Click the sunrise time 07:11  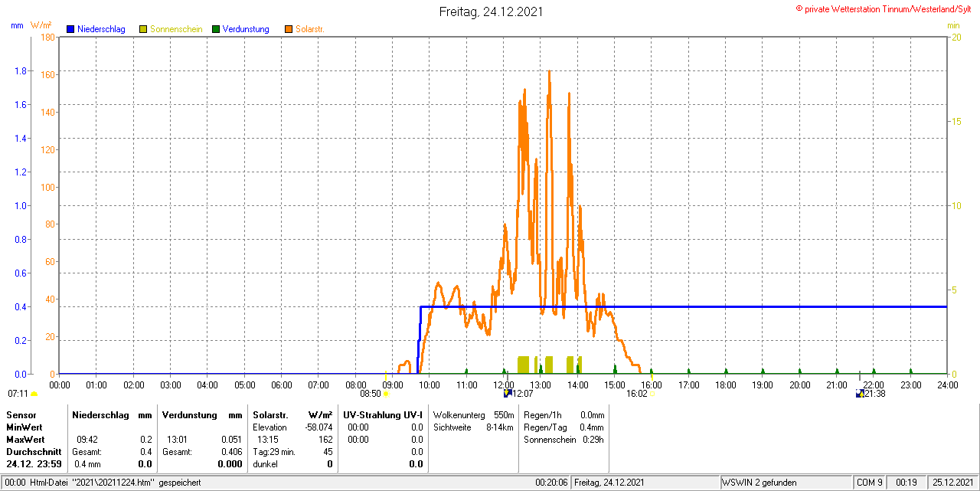click(18, 394)
